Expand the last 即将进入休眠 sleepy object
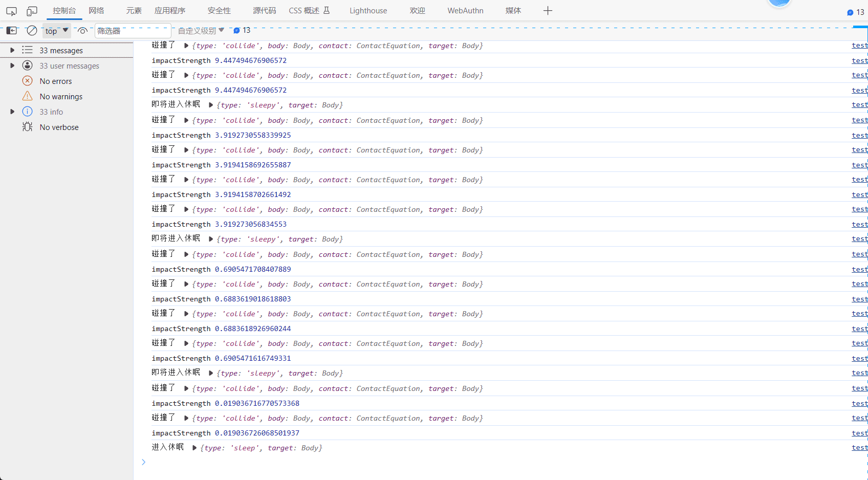The image size is (868, 480). pos(211,373)
